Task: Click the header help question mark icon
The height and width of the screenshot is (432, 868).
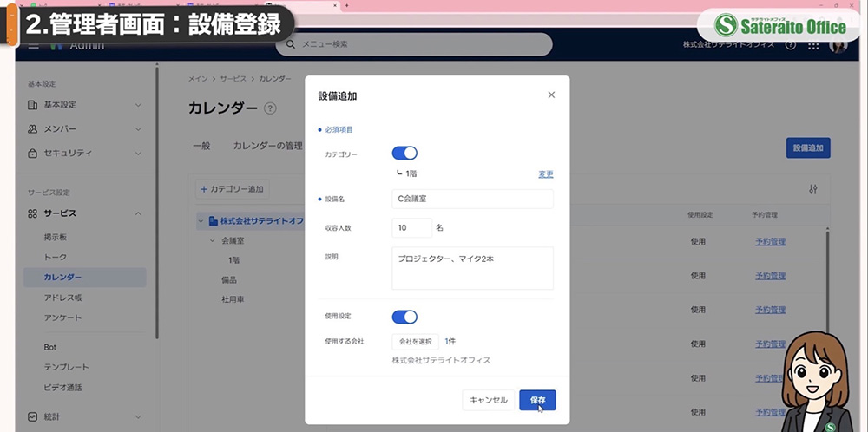Action: (x=791, y=45)
